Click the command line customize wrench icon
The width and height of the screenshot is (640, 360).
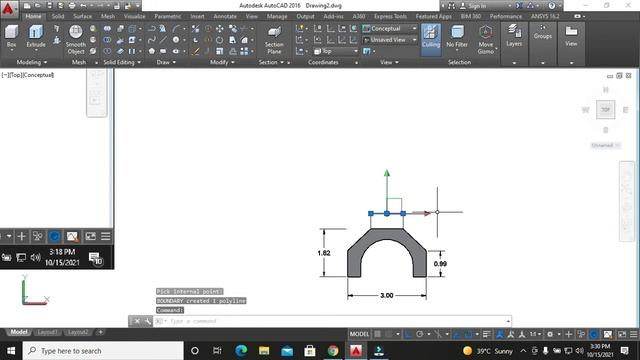click(147, 321)
